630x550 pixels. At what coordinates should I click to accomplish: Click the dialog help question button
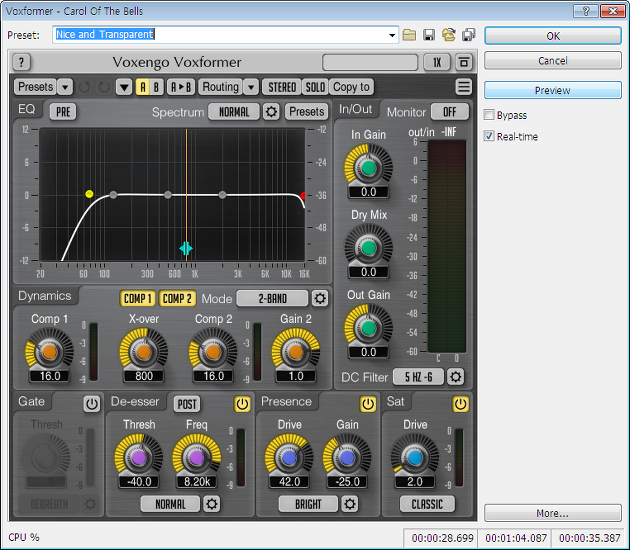585,11
